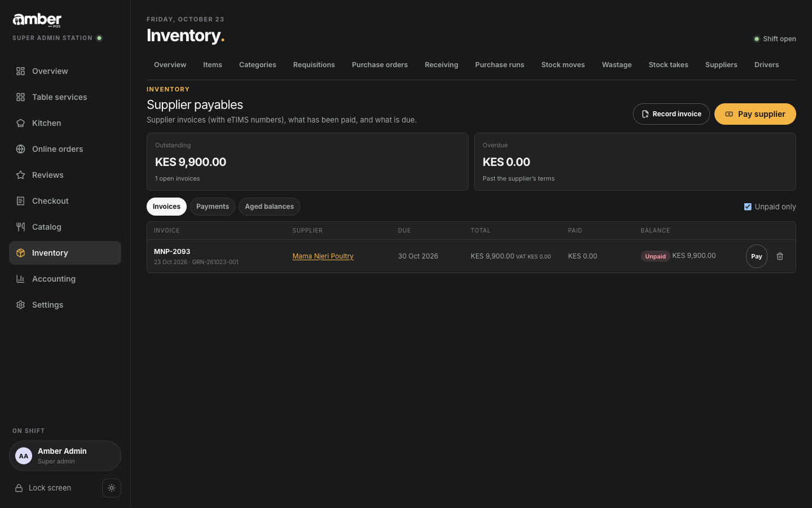Image resolution: width=812 pixels, height=508 pixels.
Task: Click the Lock screen padlock icon
Action: (x=19, y=488)
